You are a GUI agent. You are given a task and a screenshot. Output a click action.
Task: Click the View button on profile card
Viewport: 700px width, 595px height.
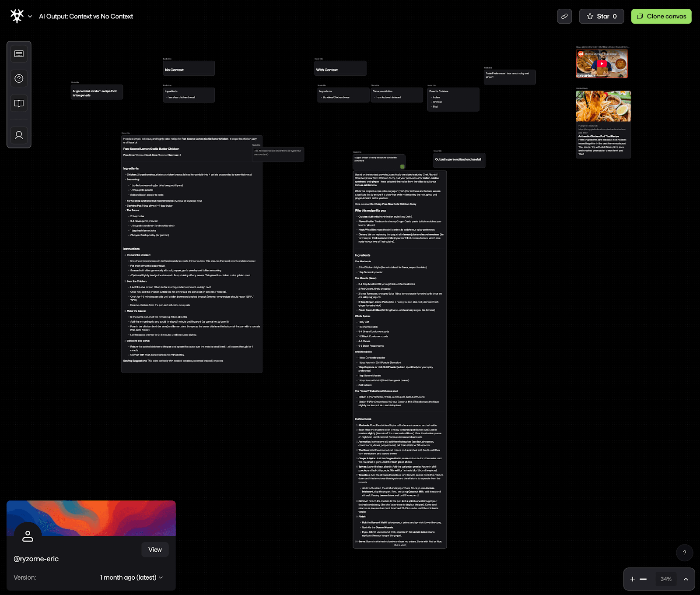155,549
